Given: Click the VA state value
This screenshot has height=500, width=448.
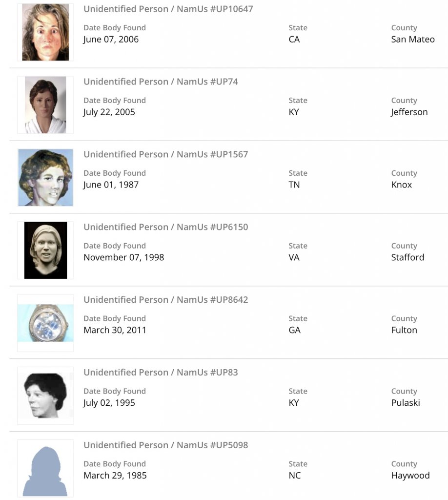Looking at the screenshot, I should [x=294, y=257].
